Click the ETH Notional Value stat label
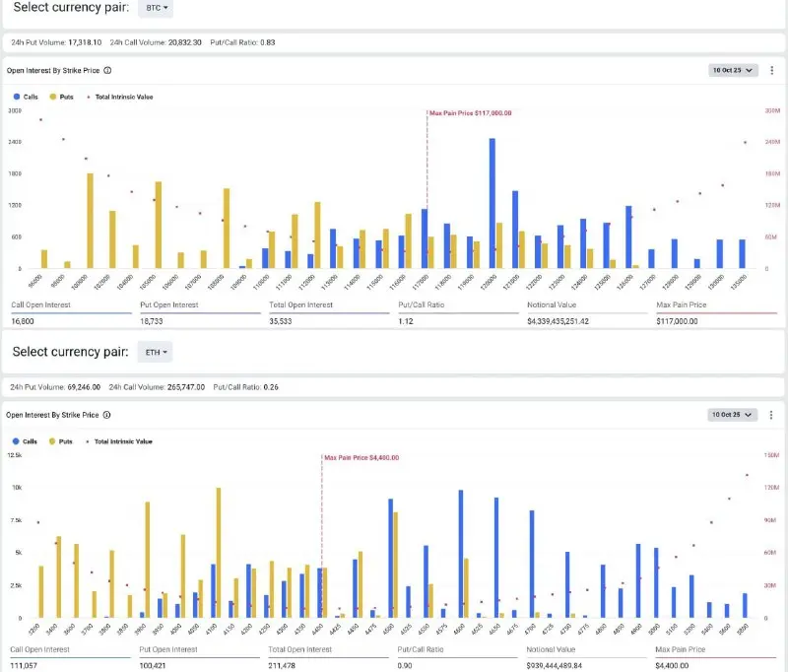Screen dimensions: 788x672 [x=551, y=649]
